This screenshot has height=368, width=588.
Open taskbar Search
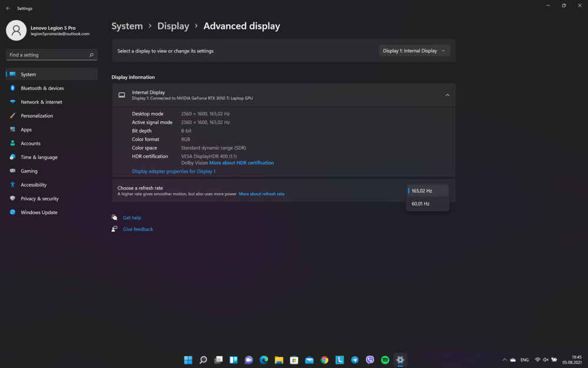pos(203,360)
